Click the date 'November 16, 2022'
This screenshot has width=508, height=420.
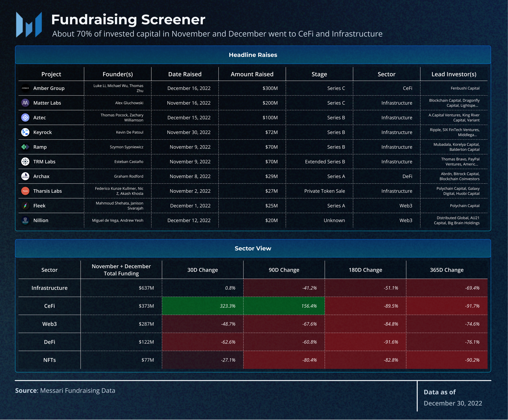(x=189, y=103)
